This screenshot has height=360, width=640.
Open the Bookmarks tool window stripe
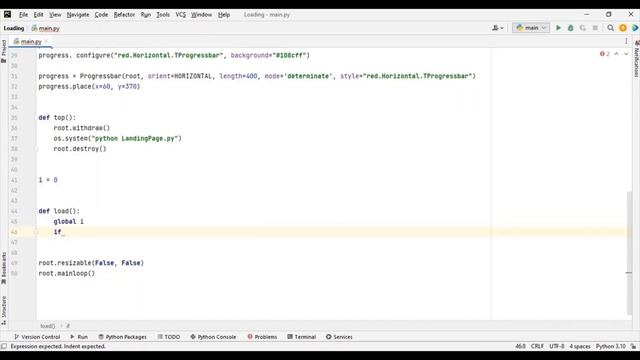point(4,268)
